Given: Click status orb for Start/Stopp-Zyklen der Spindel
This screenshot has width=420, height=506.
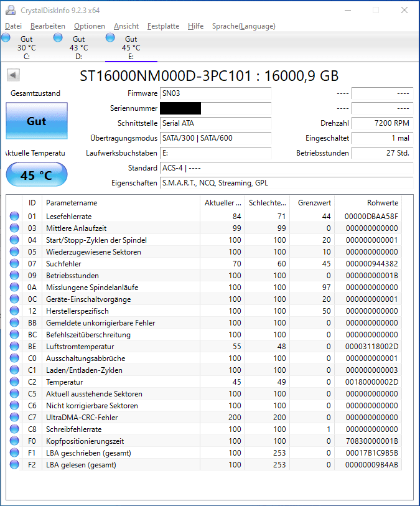Looking at the screenshot, I should (14, 240).
